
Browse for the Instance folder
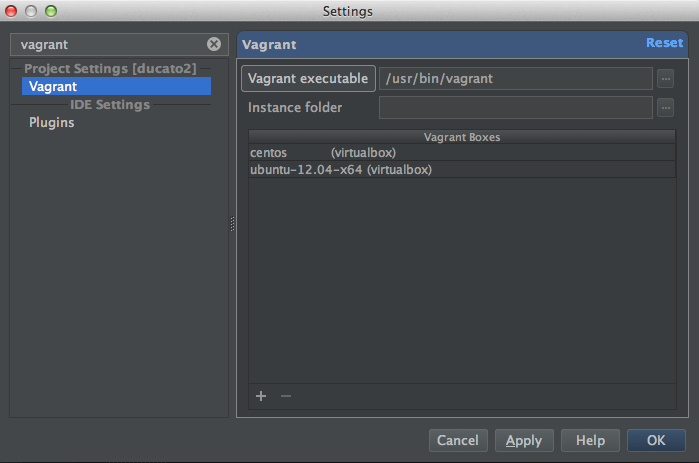pos(666,108)
